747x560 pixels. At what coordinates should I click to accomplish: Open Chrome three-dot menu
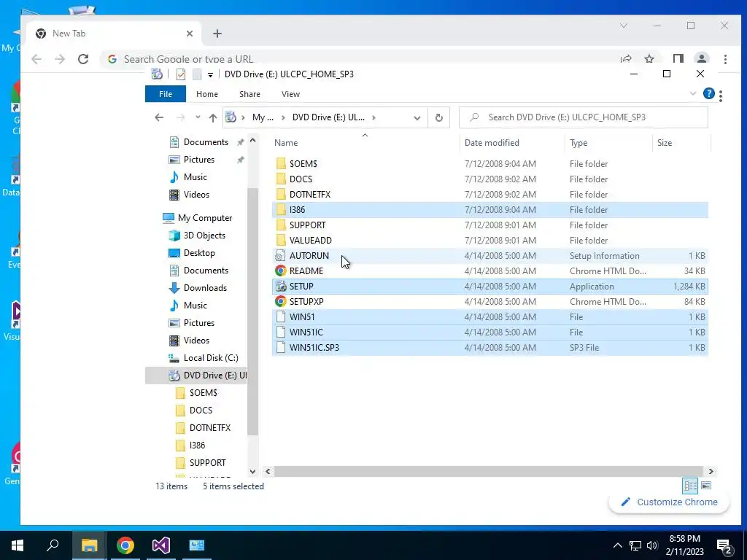click(725, 59)
